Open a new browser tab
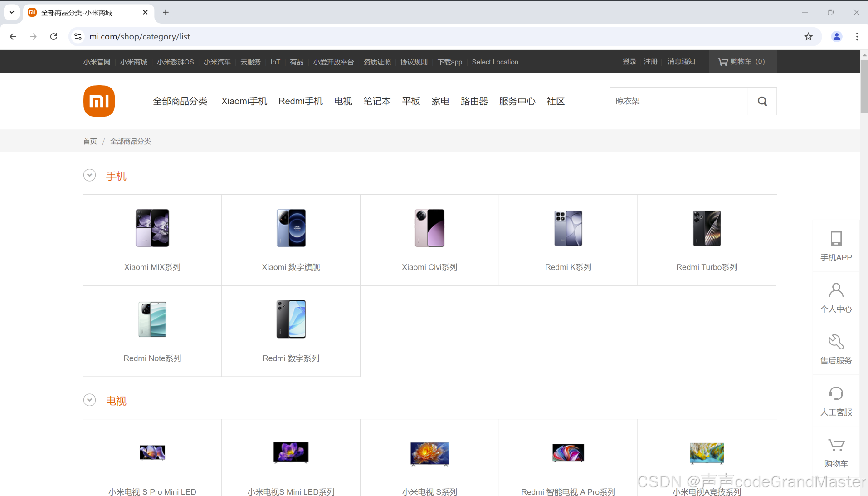The width and height of the screenshot is (868, 496). [166, 12]
